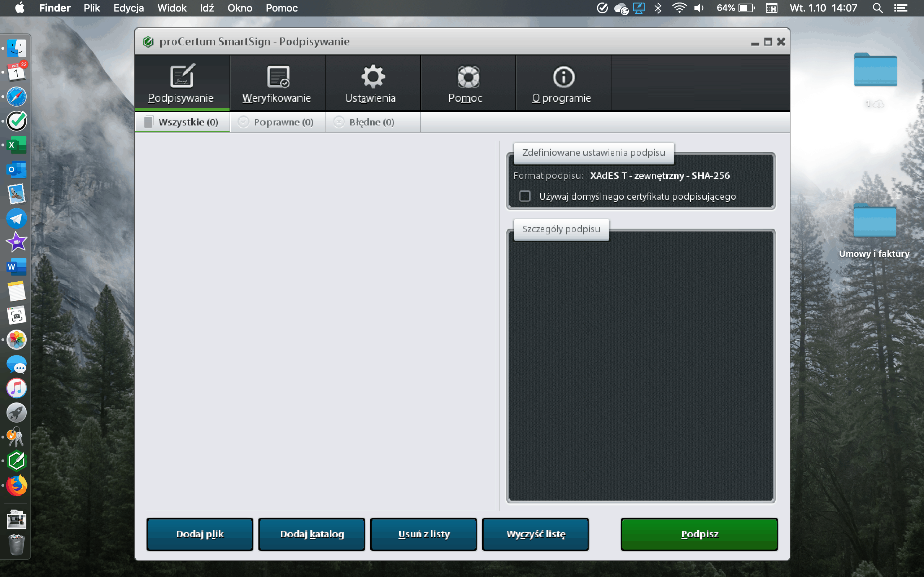
Task: Open the Weryfikowanie verification icon
Action: [x=278, y=76]
